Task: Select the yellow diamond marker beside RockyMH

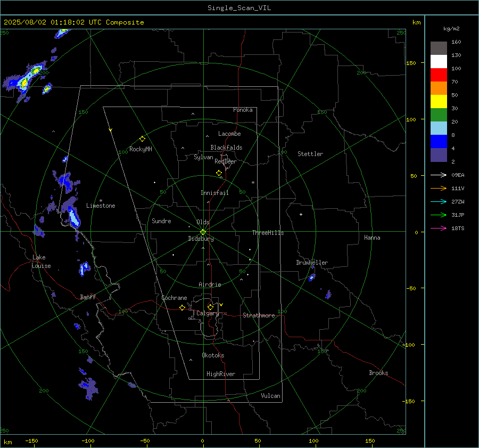Action: coord(142,139)
